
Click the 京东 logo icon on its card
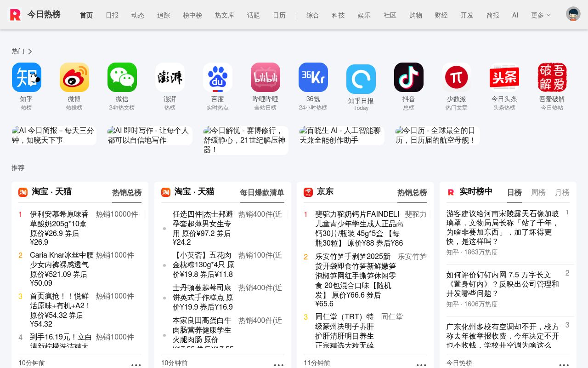tap(308, 192)
